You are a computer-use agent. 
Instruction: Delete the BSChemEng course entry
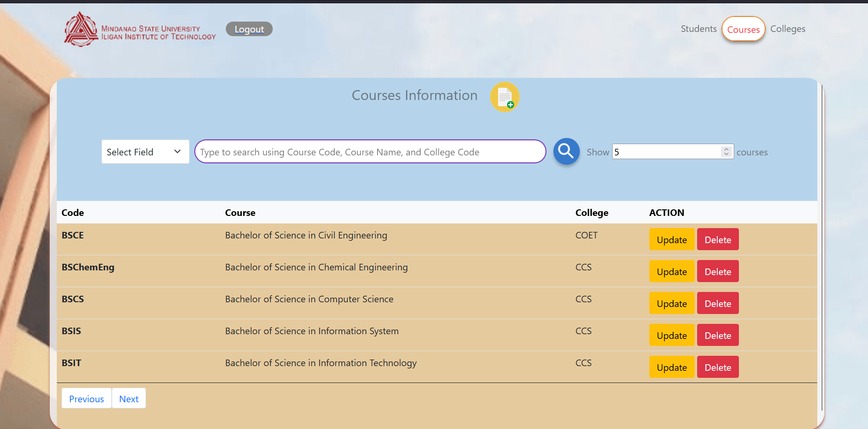tap(717, 271)
